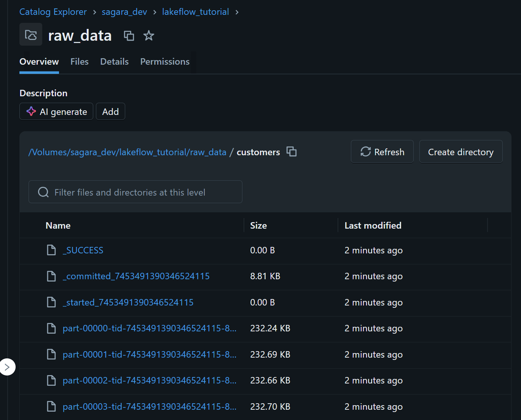Image resolution: width=521 pixels, height=420 pixels.
Task: Expand the collapsed left sidebar
Action: click(7, 367)
